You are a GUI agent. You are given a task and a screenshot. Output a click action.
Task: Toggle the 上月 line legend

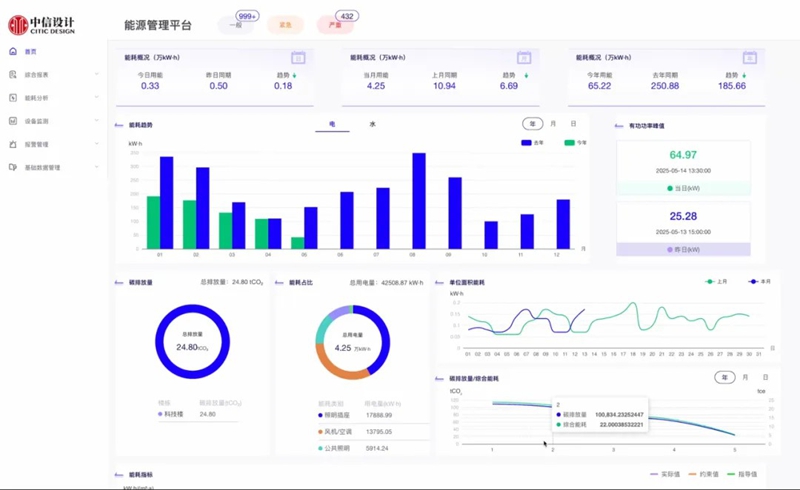(716, 281)
